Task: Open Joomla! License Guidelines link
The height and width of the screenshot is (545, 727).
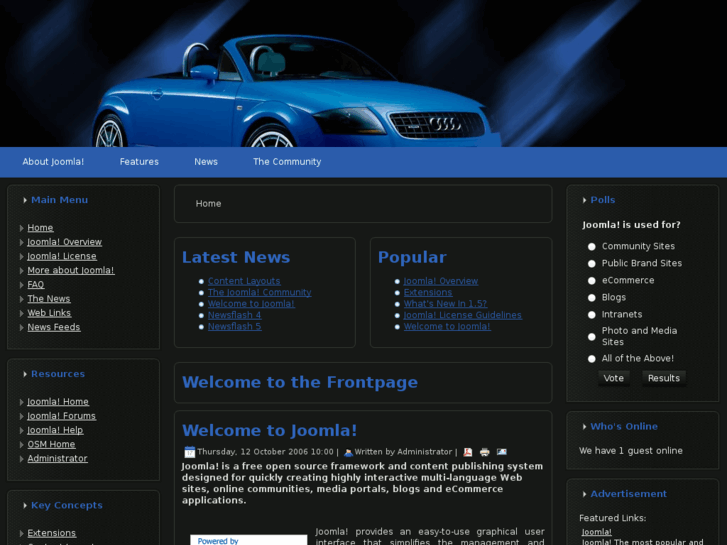Action: tap(463, 315)
